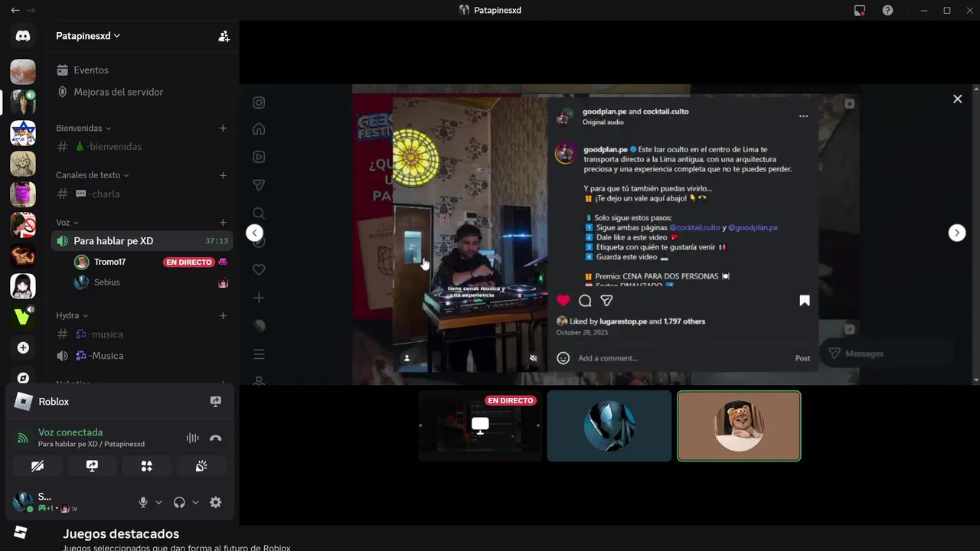Open the Hydra musica text channel
This screenshot has height=551, width=980.
[x=142, y=334]
